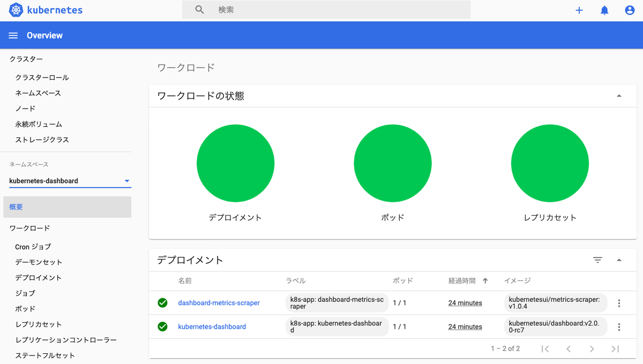The height and width of the screenshot is (364, 643).
Task: Collapse the ワークロードの状態 card
Action: point(619,96)
